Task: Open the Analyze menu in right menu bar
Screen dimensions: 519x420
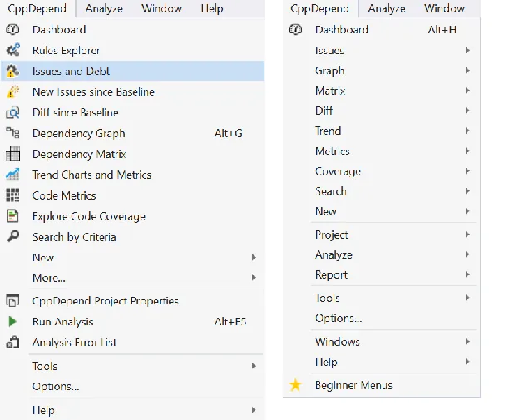Action: pyautogui.click(x=387, y=8)
